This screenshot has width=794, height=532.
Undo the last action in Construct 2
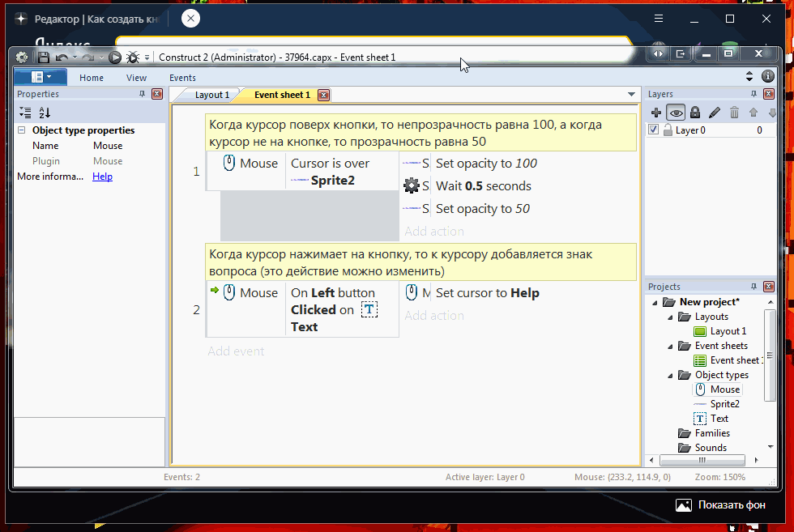pyautogui.click(x=62, y=57)
